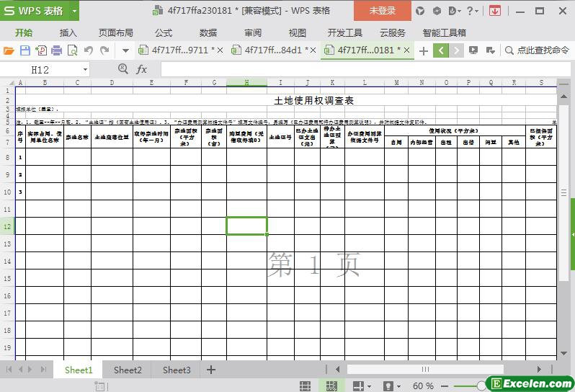The height and width of the screenshot is (392, 575).
Task: Click the fx insert function icon
Action: 141,69
